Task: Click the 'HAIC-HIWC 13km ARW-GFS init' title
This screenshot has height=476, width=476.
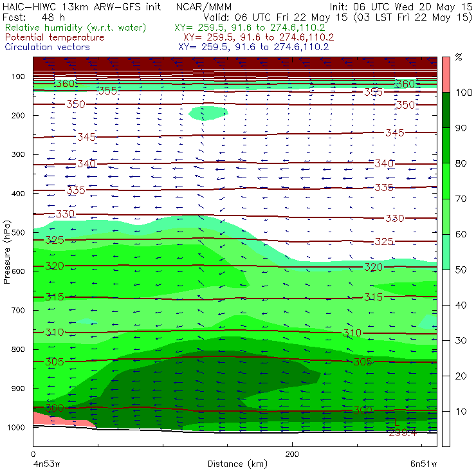Action: click(82, 6)
